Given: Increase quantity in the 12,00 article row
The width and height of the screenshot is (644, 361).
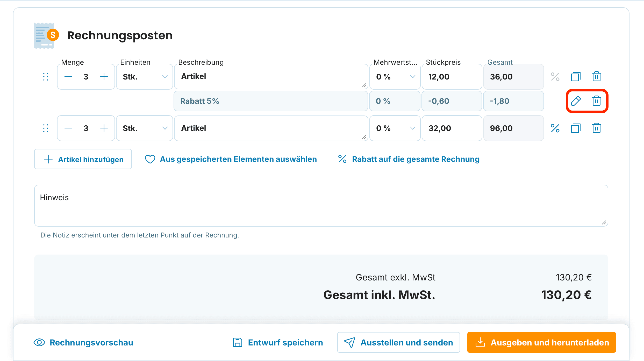Looking at the screenshot, I should pyautogui.click(x=104, y=77).
